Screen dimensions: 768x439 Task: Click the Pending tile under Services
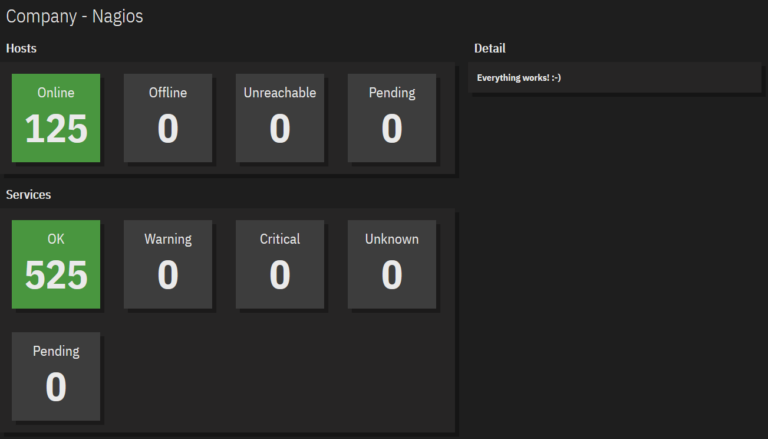pyautogui.click(x=56, y=376)
